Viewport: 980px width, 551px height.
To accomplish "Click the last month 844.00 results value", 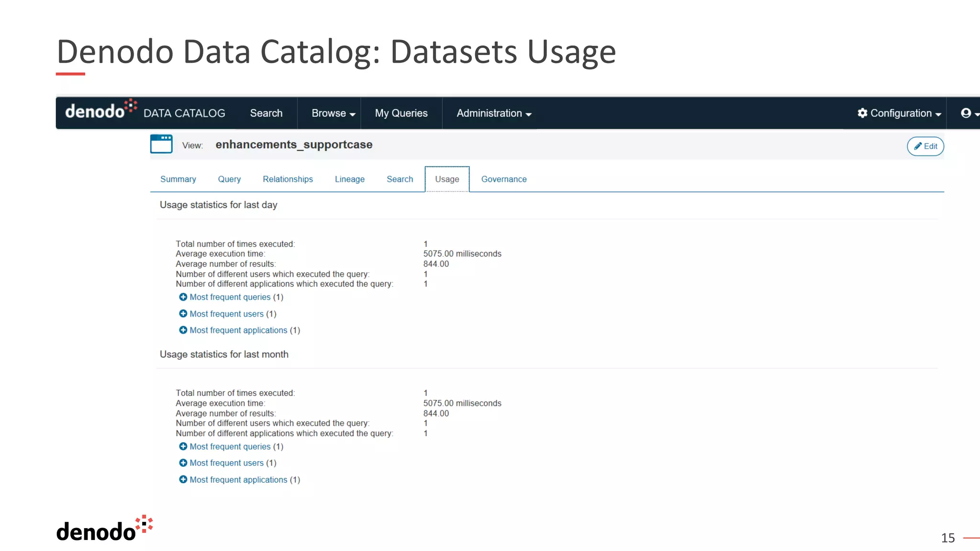I will tap(436, 413).
